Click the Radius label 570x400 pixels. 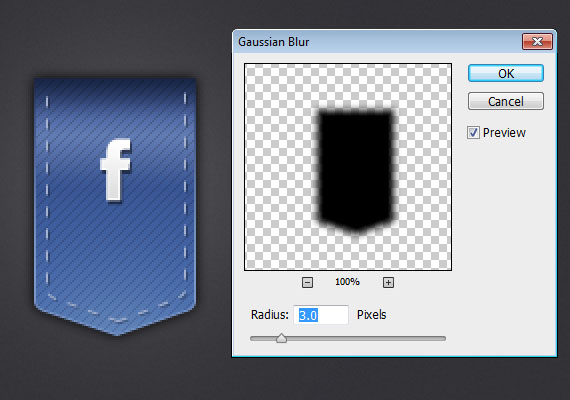(269, 315)
